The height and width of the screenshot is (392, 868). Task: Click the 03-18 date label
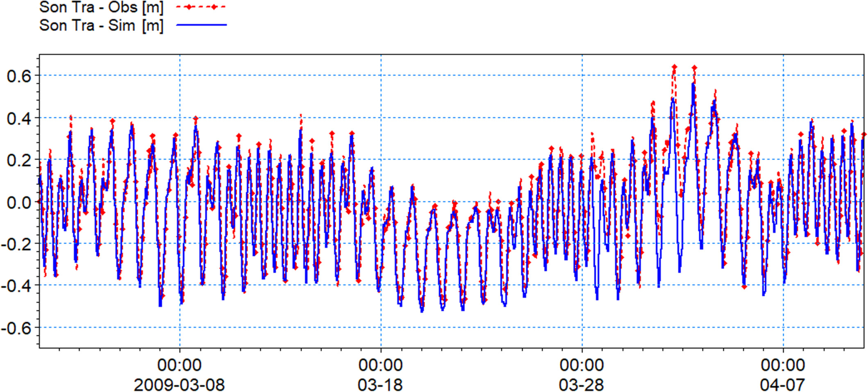point(380,385)
